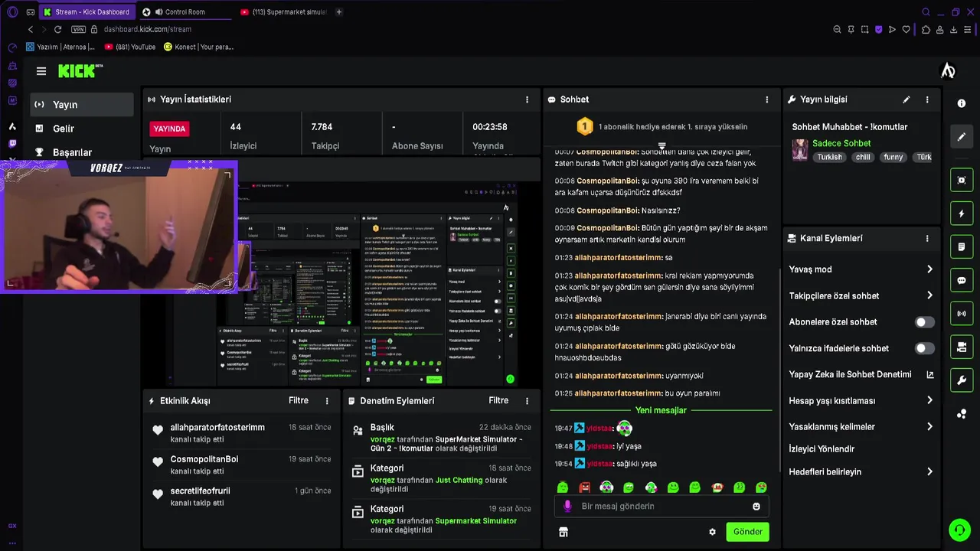Click the Turkish tag chip
980x551 pixels.
coord(829,157)
